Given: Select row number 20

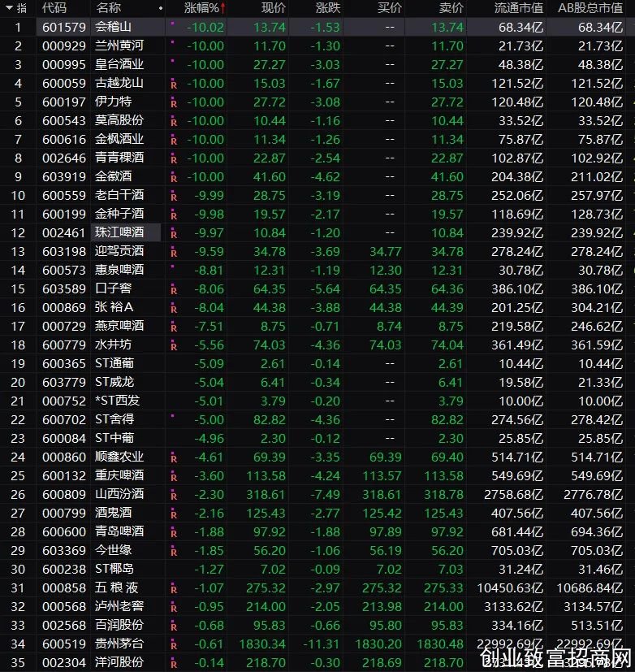Looking at the screenshot, I should (x=18, y=382).
